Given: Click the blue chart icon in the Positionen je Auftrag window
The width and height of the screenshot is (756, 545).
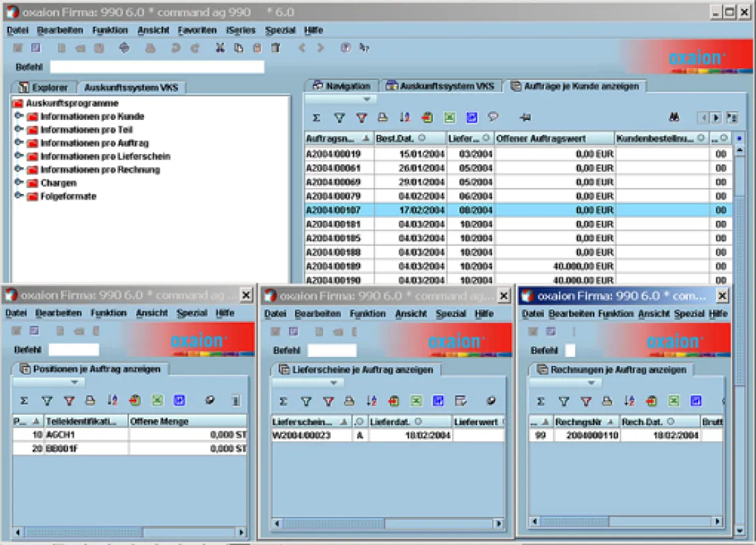Looking at the screenshot, I should pos(179,401).
